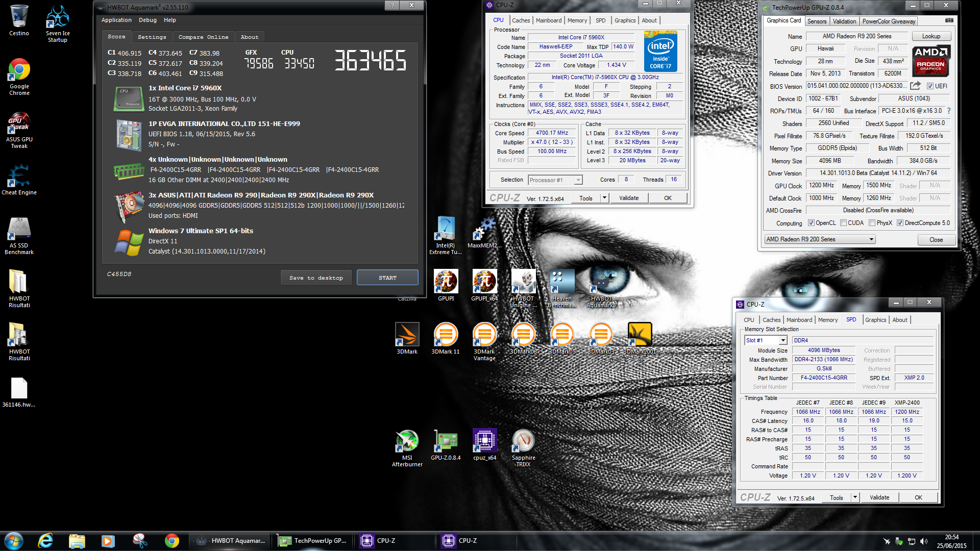Open the 20:54 clock in the taskbar

[x=951, y=541]
